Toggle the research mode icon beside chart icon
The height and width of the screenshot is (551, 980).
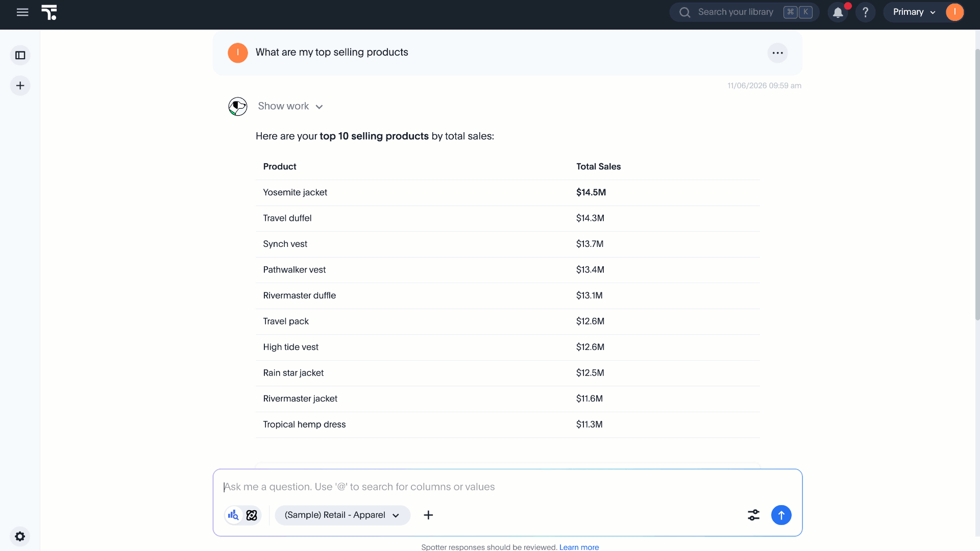click(252, 515)
